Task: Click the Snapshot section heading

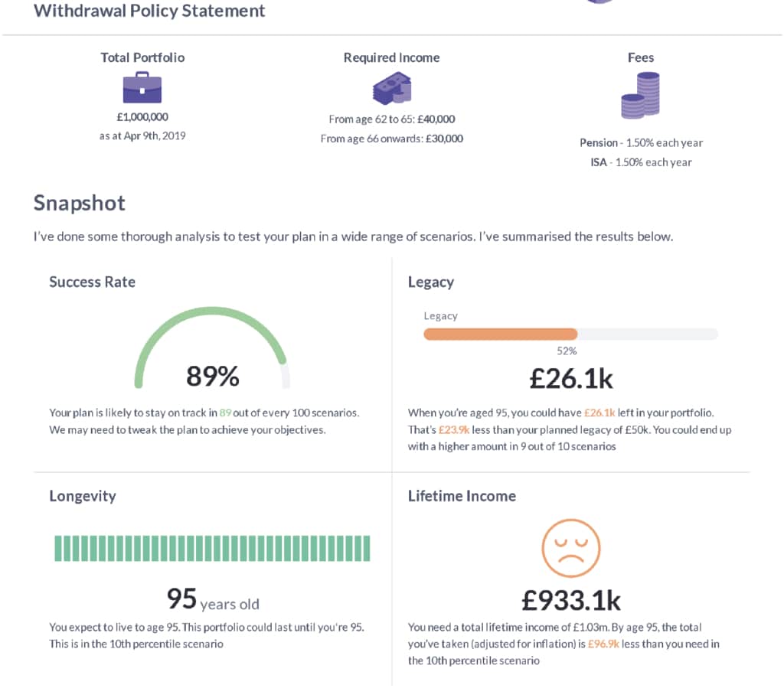Action: tap(80, 204)
